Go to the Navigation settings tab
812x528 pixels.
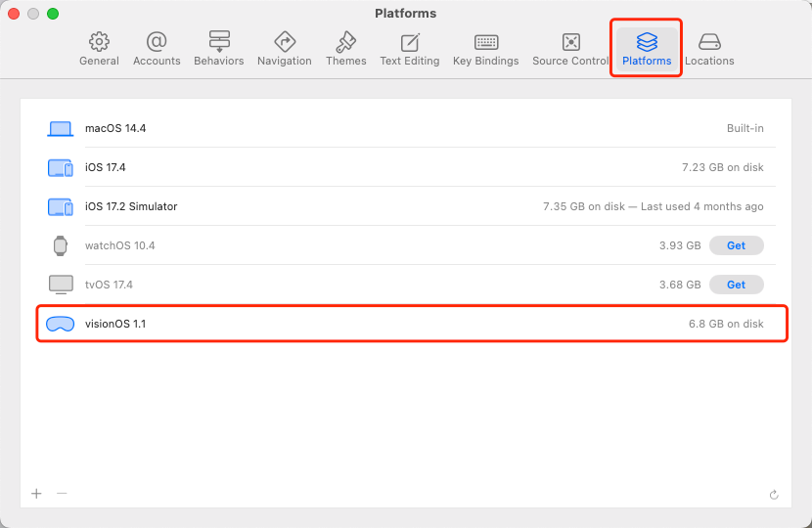pyautogui.click(x=285, y=49)
